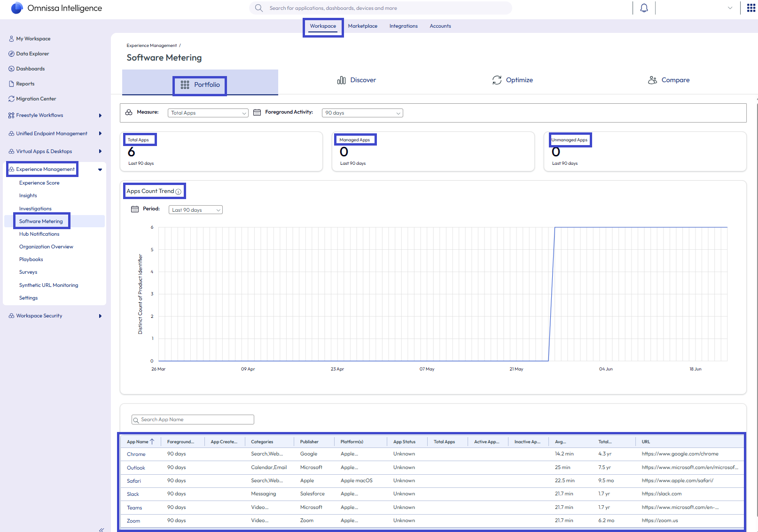Click the Freestyle Workflows icon
758x532 pixels.
(x=11, y=115)
